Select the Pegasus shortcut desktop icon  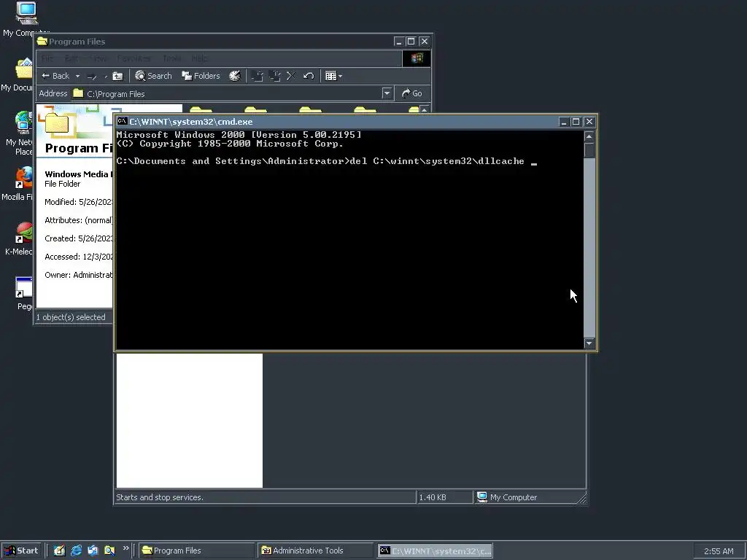(x=24, y=293)
